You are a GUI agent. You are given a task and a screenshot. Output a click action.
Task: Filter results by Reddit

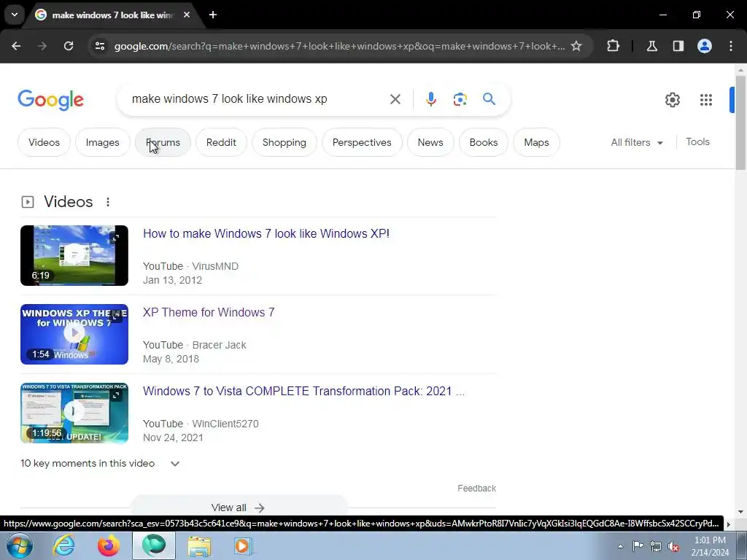(221, 142)
